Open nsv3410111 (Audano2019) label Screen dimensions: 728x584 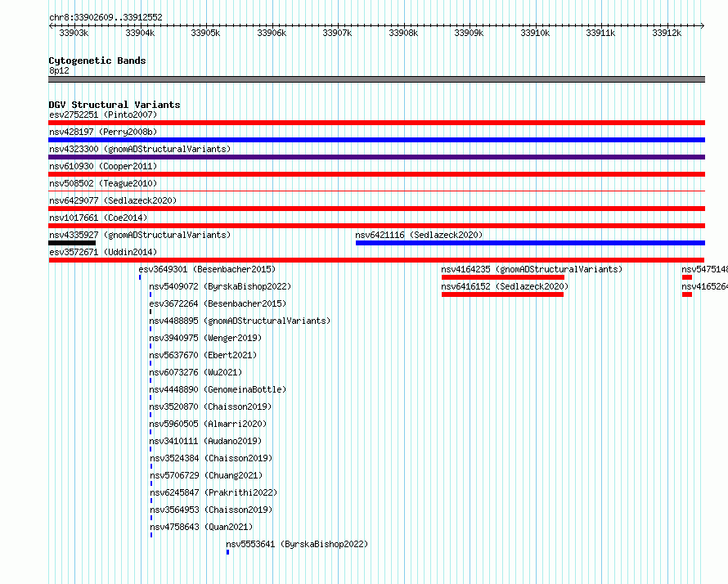[x=205, y=441]
